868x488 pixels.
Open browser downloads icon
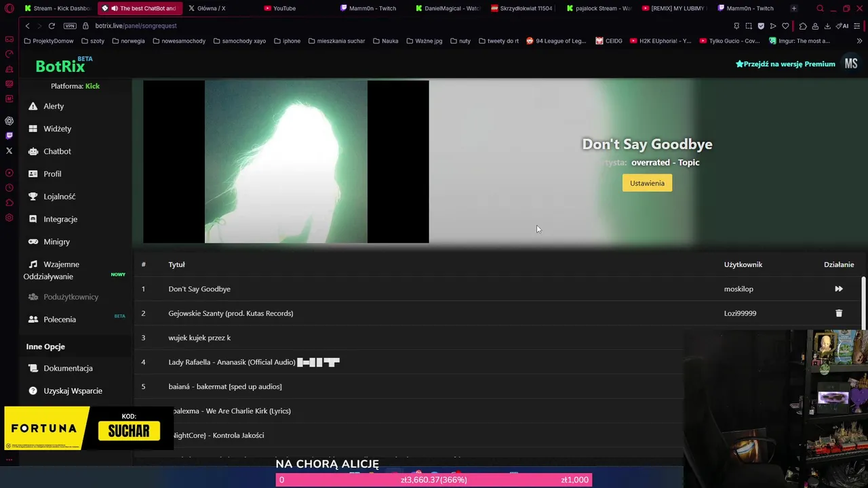(x=827, y=26)
